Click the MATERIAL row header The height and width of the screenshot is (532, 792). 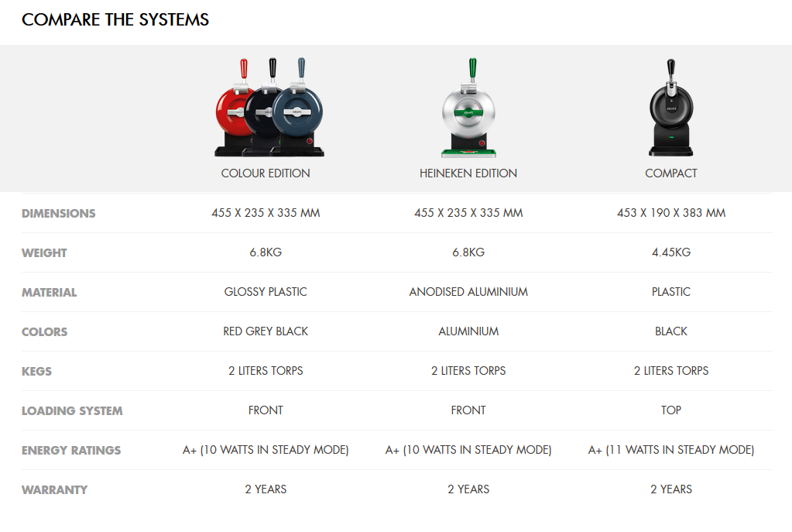tap(50, 292)
